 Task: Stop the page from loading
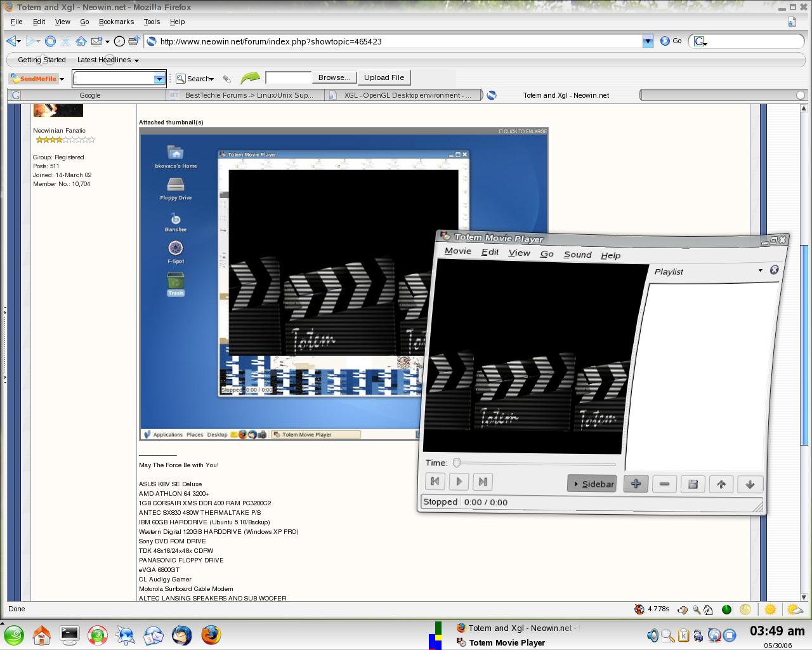point(65,41)
